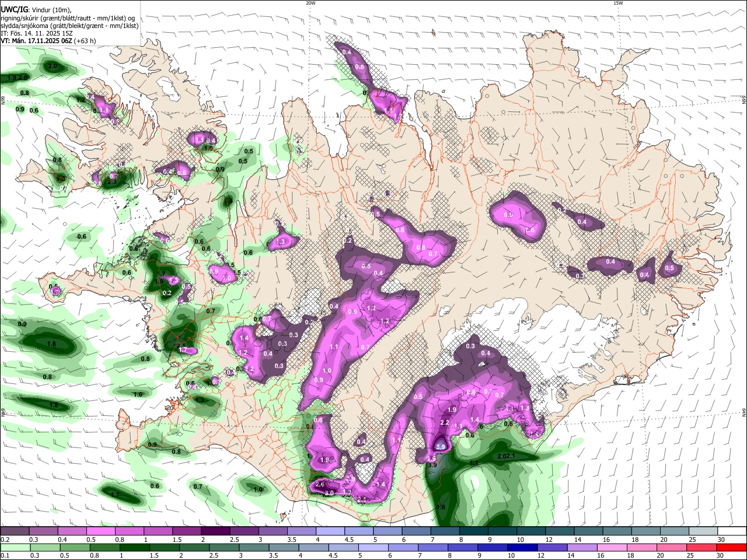
Task: Pick the 1.5 purple swatch in upper scale
Action: coord(186,531)
